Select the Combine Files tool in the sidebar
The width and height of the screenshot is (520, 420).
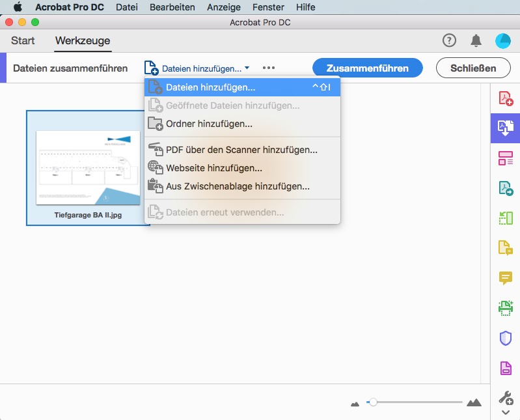506,128
